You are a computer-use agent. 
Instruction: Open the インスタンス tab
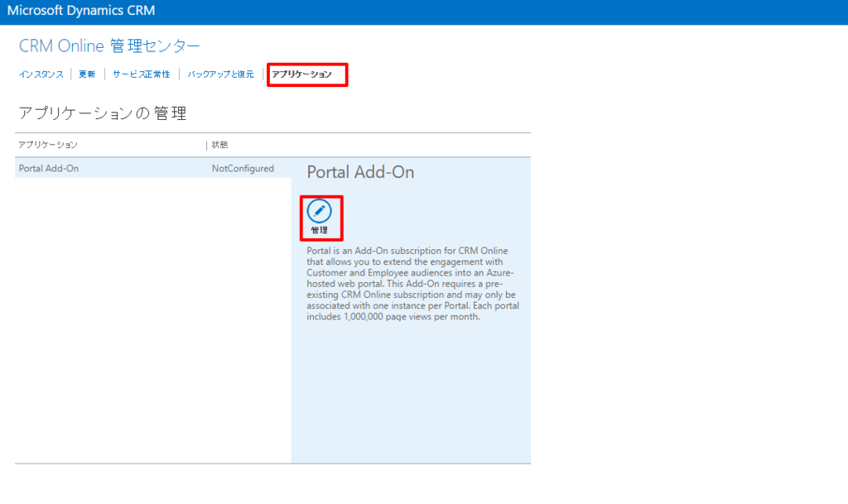[41, 74]
